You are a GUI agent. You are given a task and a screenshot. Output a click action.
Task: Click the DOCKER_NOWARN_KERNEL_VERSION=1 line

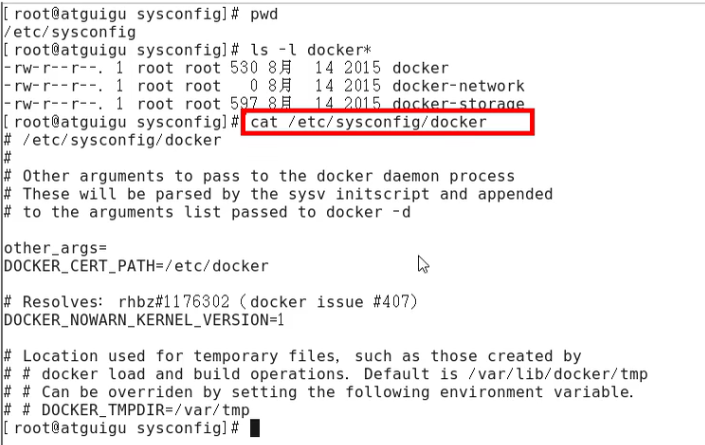click(145, 319)
